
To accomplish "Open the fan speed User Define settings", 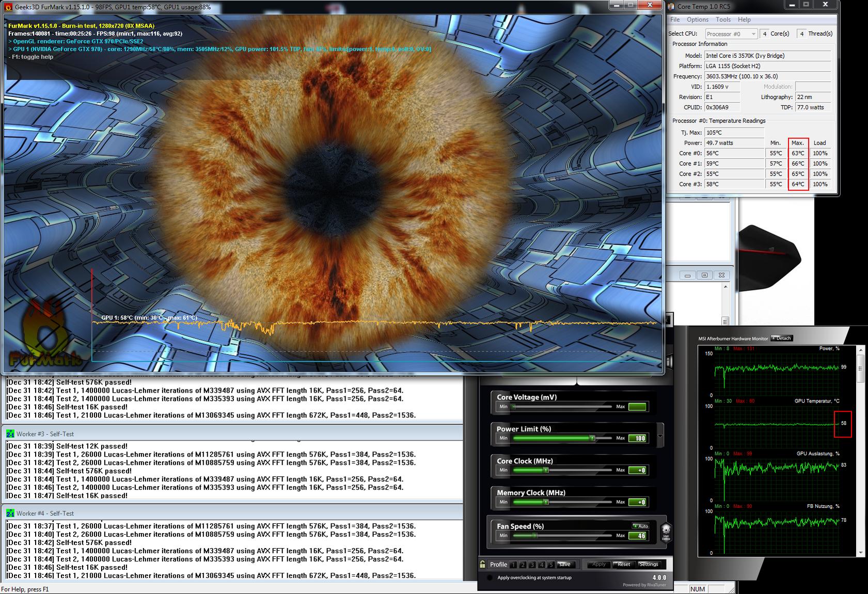I will [x=666, y=533].
